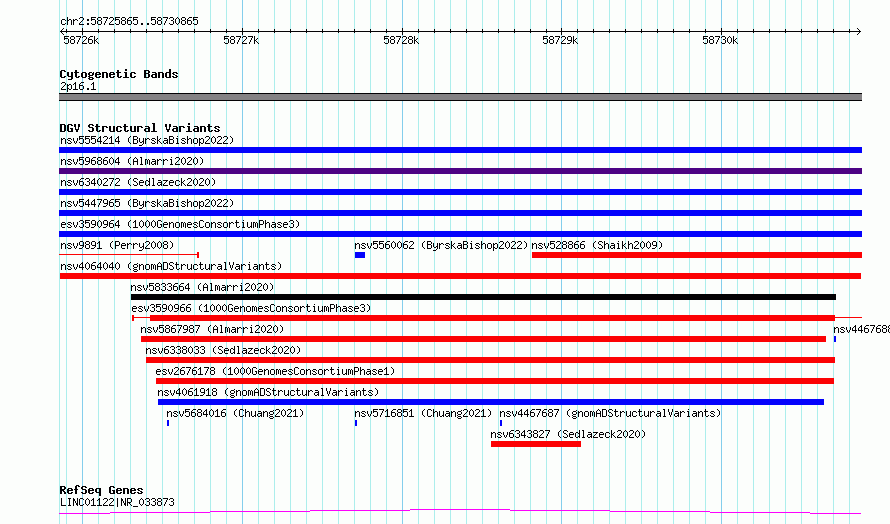Click the 58727k ruler position
Screen dimensions: 890x524
[241, 40]
